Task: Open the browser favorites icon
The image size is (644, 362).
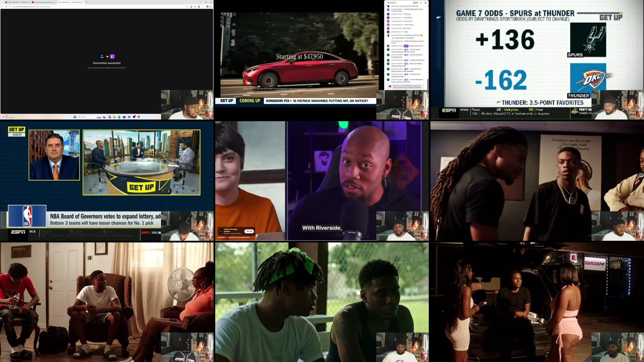Action: pos(195,7)
